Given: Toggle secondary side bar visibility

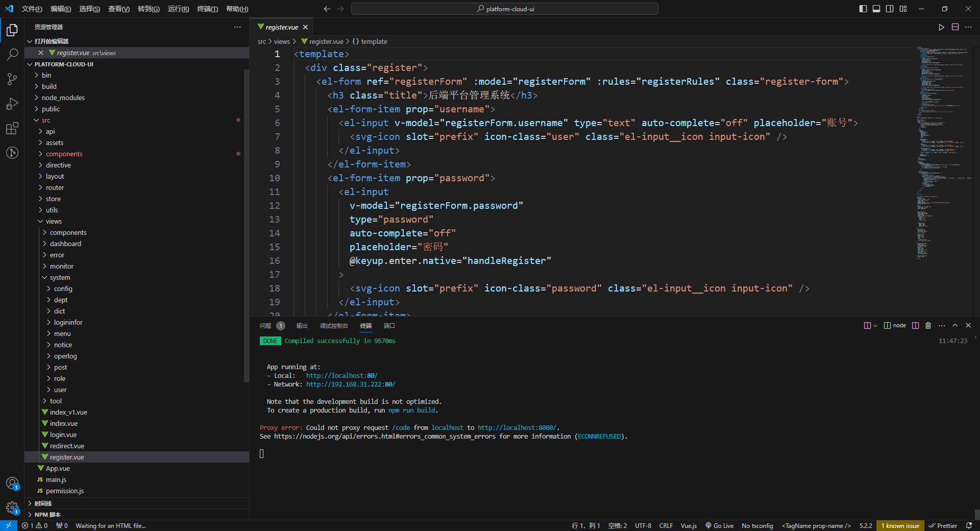Looking at the screenshot, I should (890, 9).
